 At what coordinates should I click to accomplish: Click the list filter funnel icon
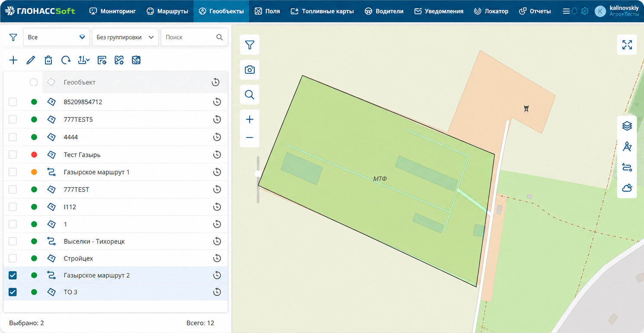pos(13,38)
